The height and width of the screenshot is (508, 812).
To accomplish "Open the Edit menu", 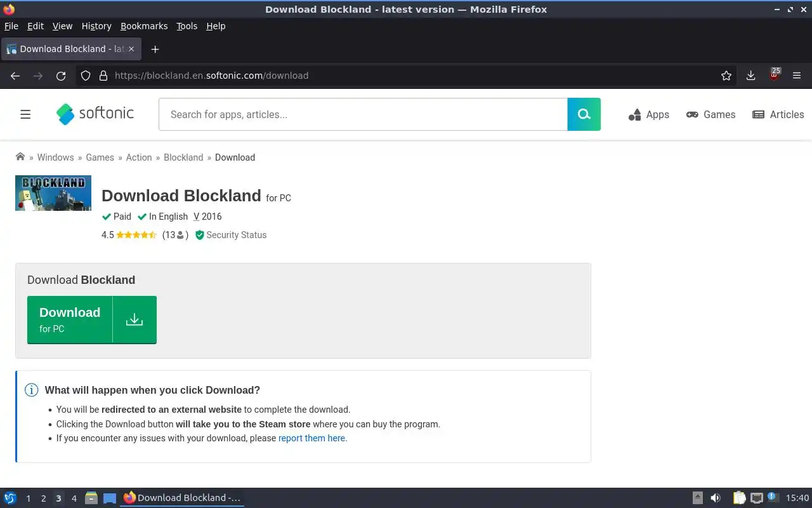I will [36, 26].
